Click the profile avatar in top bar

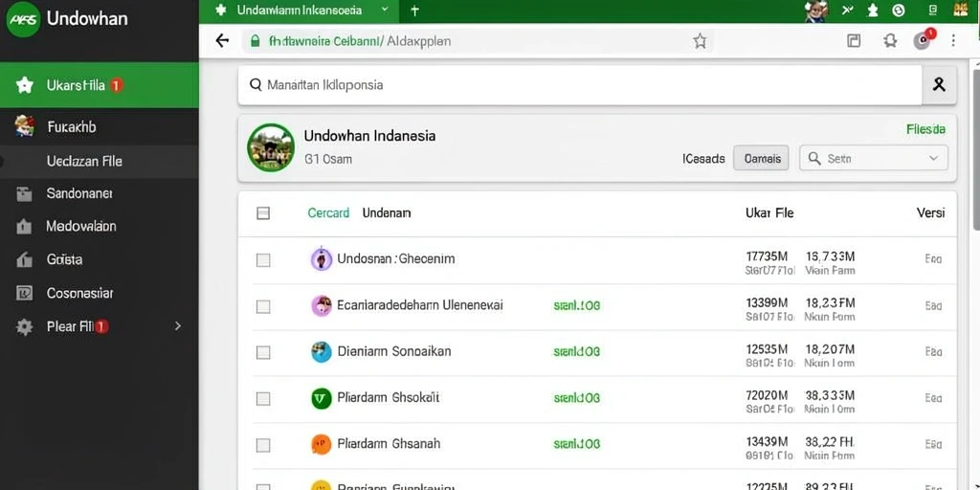click(814, 11)
